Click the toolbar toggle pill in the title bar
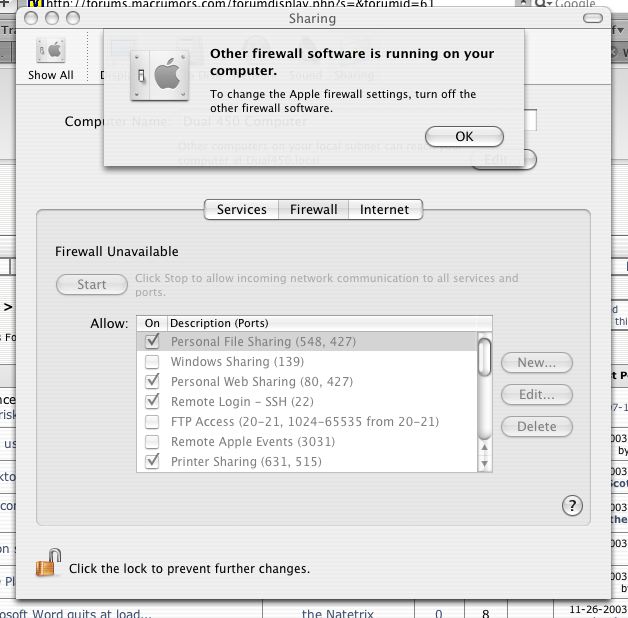 [x=593, y=18]
